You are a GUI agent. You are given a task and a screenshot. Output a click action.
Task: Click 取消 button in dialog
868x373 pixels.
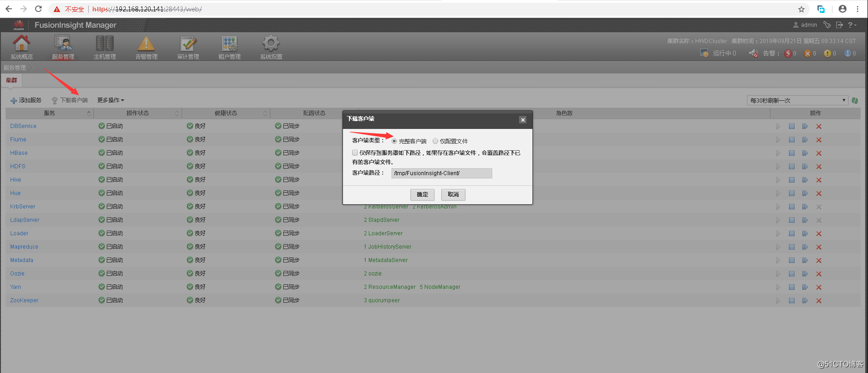tap(453, 195)
